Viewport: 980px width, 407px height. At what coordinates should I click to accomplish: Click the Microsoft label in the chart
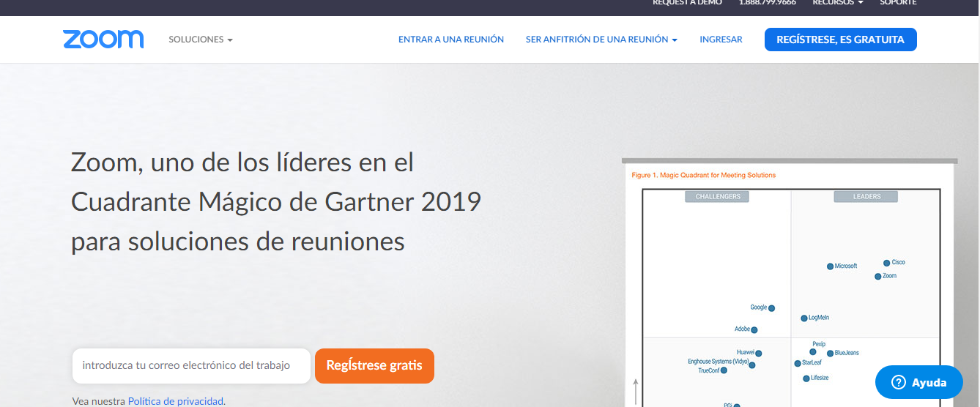point(846,266)
